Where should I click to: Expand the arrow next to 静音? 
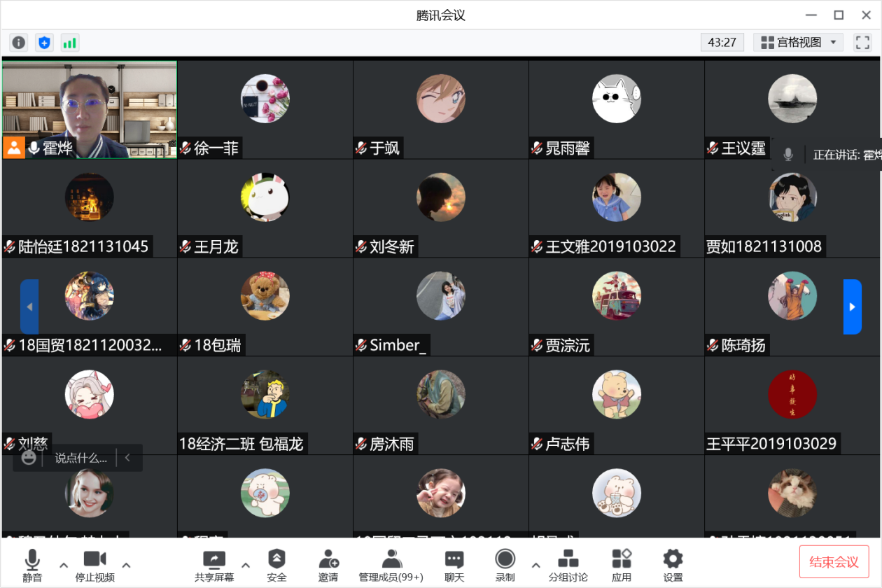(63, 565)
